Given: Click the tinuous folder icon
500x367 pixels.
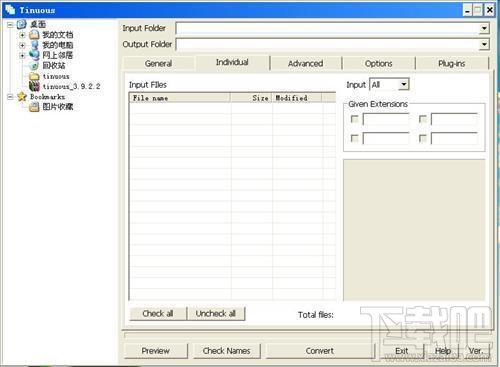Looking at the screenshot, I should (x=34, y=76).
